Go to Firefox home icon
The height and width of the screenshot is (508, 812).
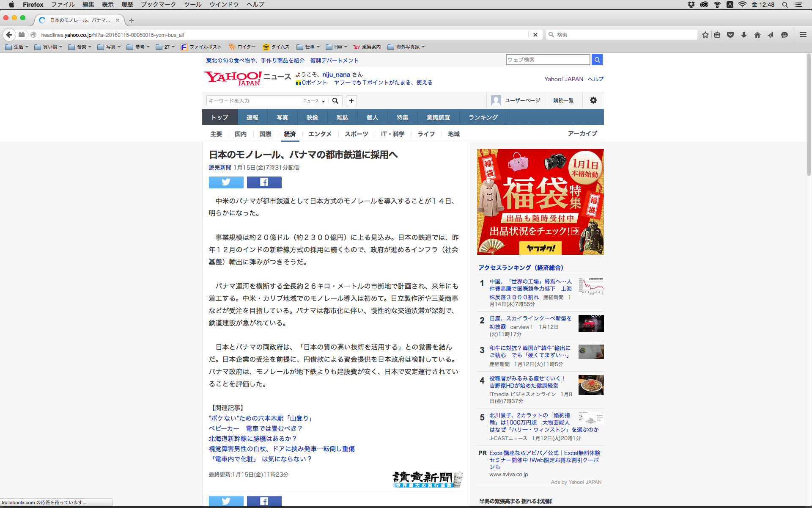[757, 35]
